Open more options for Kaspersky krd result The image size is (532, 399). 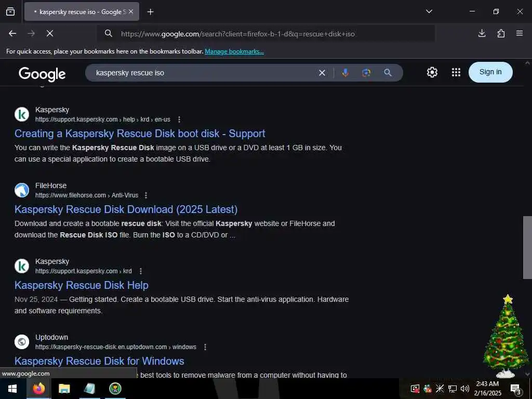pos(140,271)
